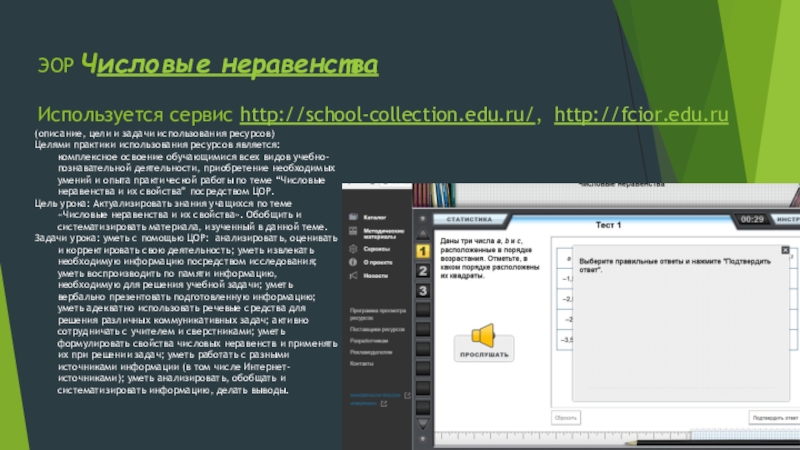
Task: Open the Новости megaphone icon
Action: pyautogui.click(x=353, y=276)
